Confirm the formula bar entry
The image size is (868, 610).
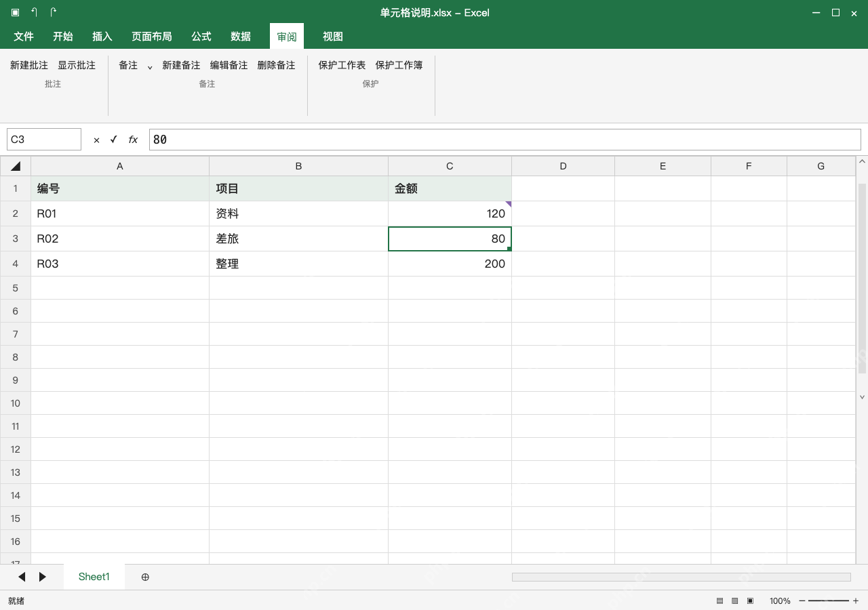coord(113,140)
